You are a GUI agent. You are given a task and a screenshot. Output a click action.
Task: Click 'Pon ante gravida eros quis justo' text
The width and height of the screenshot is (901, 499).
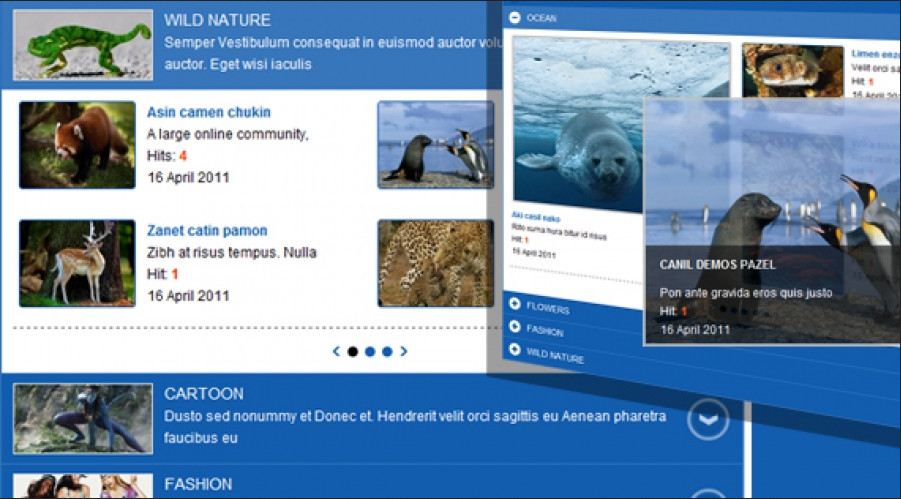[x=746, y=293]
